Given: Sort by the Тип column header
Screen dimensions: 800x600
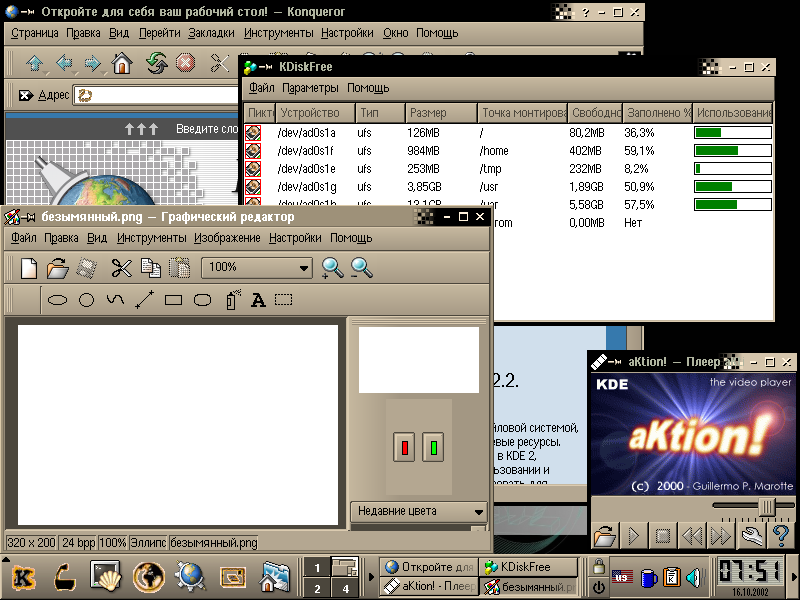Looking at the screenshot, I should click(x=381, y=113).
